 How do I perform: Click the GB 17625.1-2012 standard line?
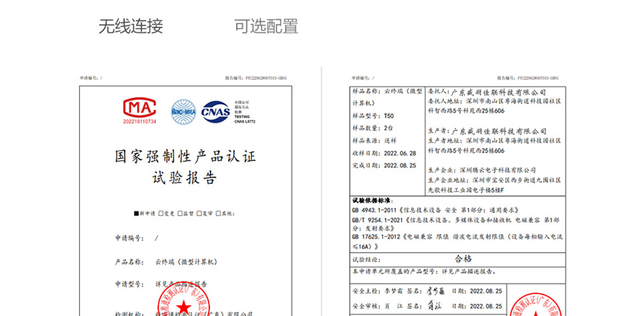click(x=457, y=241)
